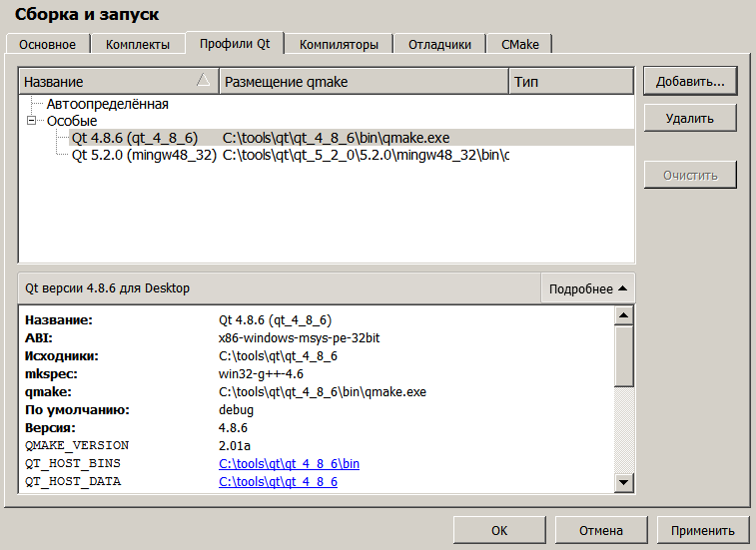This screenshot has width=756, height=550.
Task: Collapse details with the Подробнее button
Action: [x=588, y=288]
